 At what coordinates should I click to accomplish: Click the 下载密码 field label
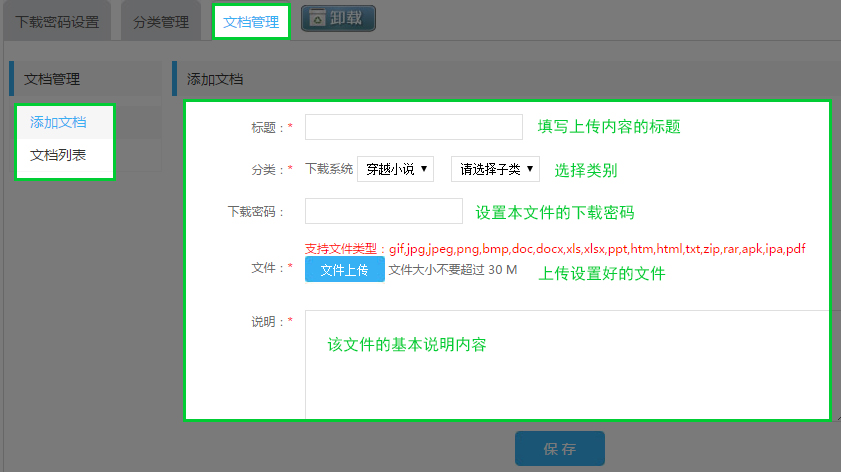tap(256, 211)
